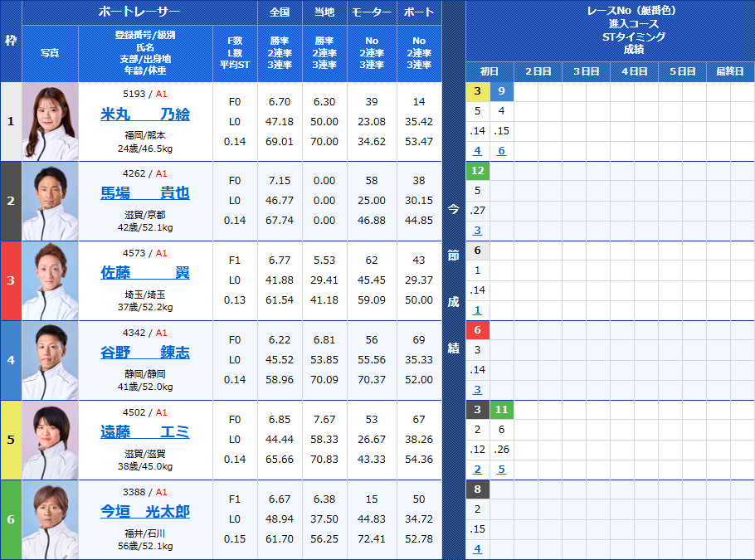The image size is (755, 560).
Task: Click average ST 0.13 for 佐藤 翼
Action: pyautogui.click(x=235, y=300)
